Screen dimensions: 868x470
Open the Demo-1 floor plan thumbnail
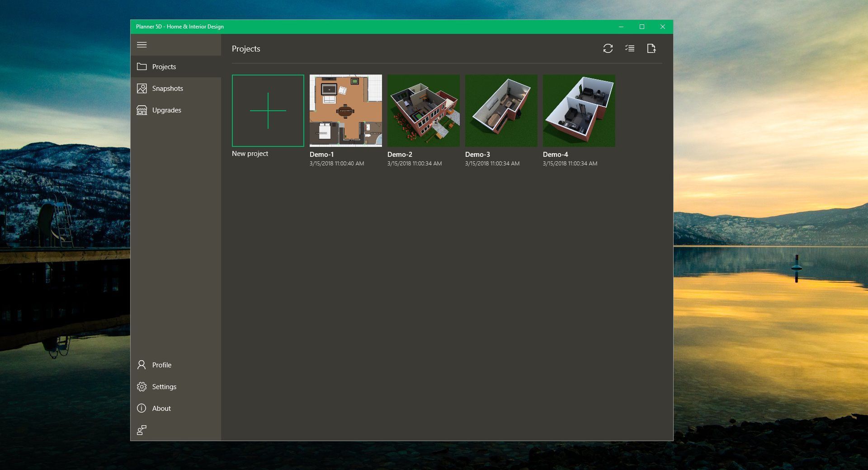coord(346,111)
